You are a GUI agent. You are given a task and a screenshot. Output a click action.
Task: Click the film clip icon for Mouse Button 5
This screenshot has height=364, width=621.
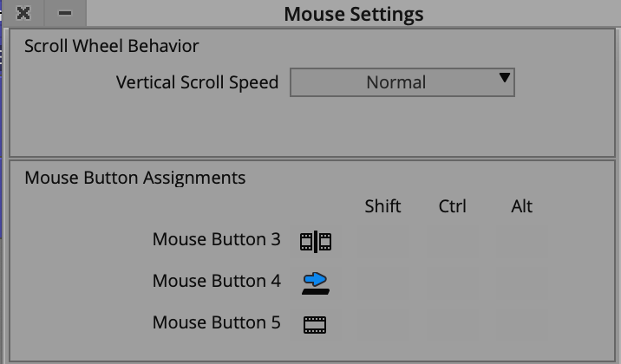pos(315,325)
